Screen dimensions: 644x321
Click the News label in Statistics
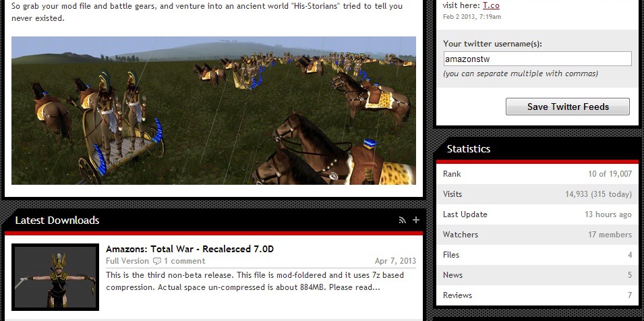452,275
